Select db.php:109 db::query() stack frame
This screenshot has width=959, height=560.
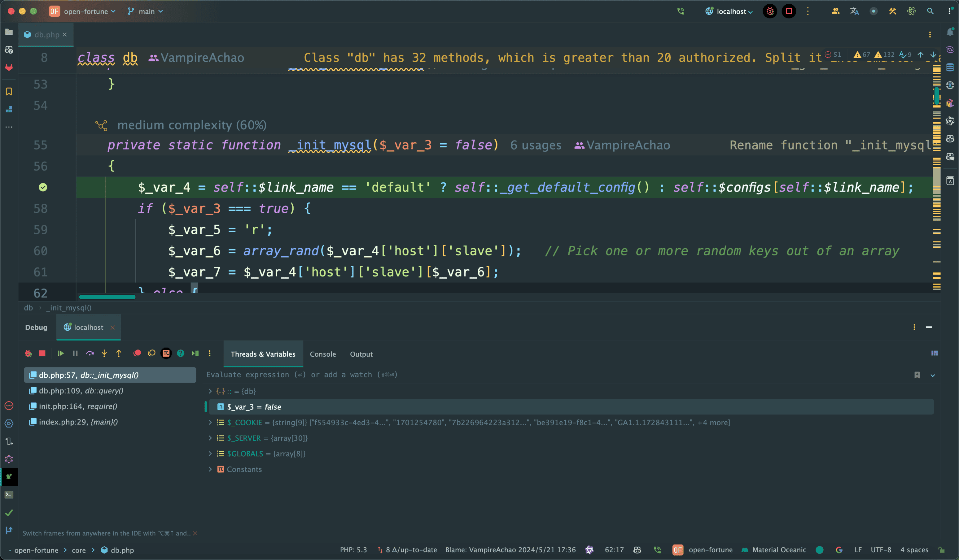pyautogui.click(x=81, y=391)
